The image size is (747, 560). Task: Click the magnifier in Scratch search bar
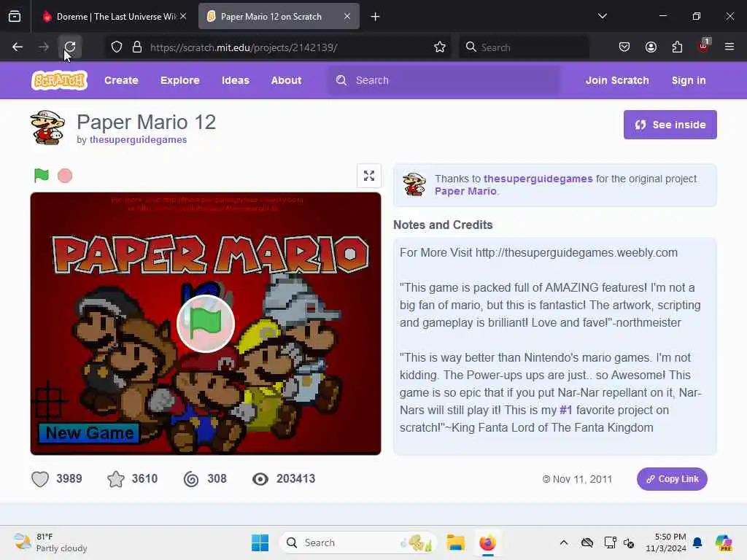coord(341,80)
